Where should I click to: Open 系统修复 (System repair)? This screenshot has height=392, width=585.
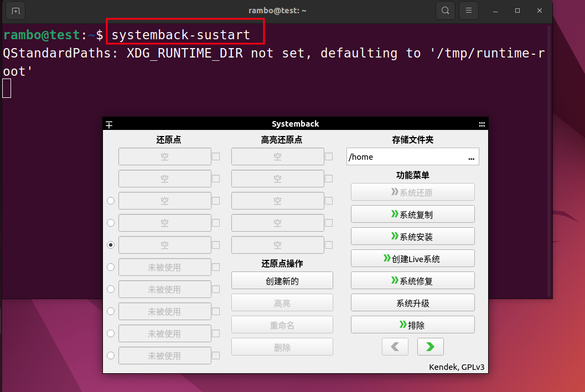pyautogui.click(x=412, y=281)
